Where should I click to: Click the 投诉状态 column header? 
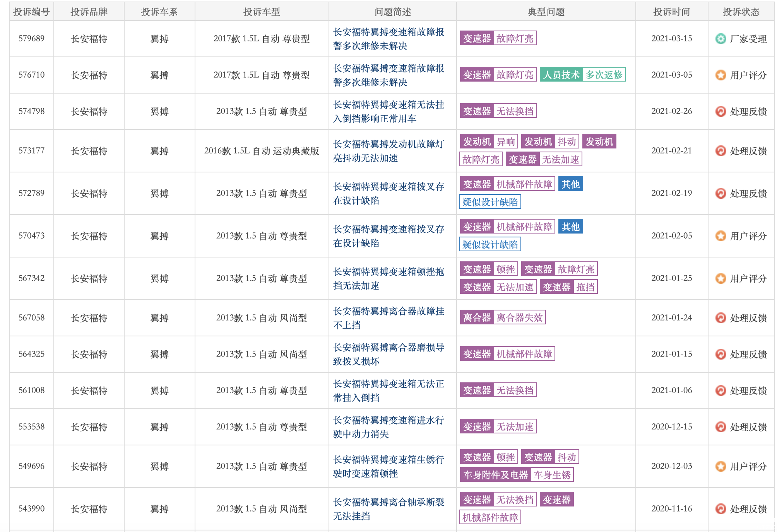point(741,12)
